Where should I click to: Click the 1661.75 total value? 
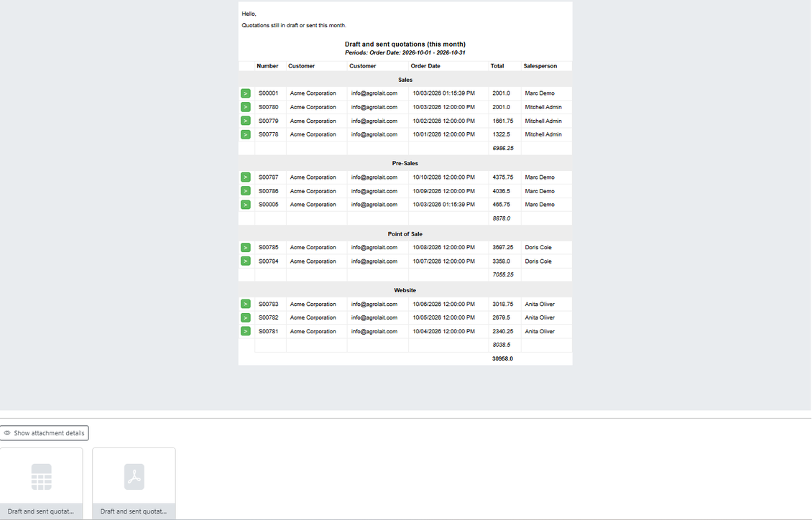[x=502, y=121]
